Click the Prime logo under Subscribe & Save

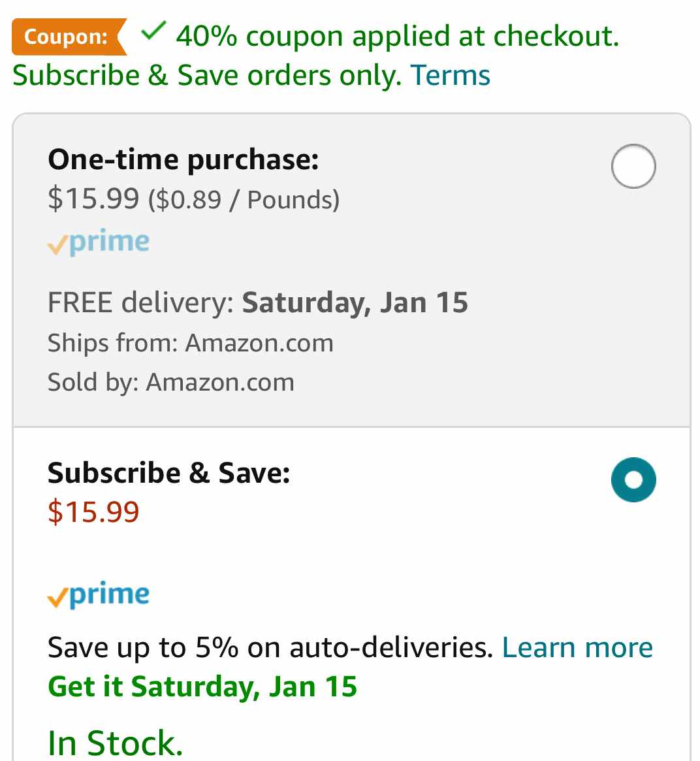point(99,594)
